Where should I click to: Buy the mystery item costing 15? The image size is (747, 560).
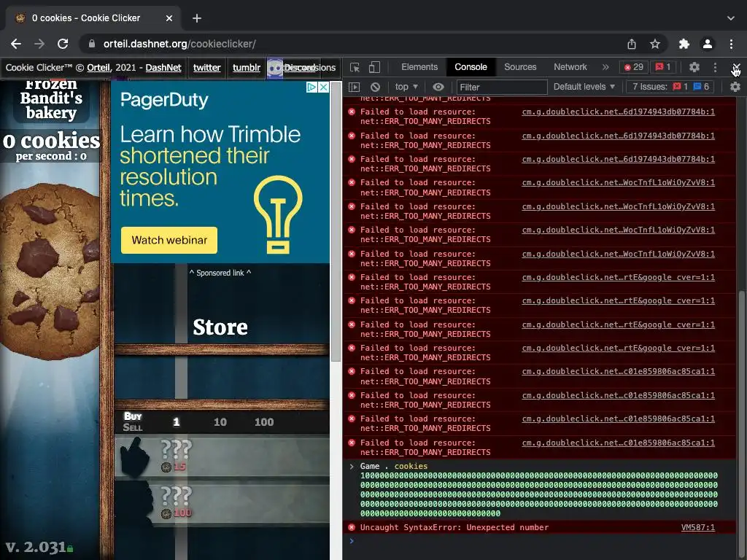point(222,456)
